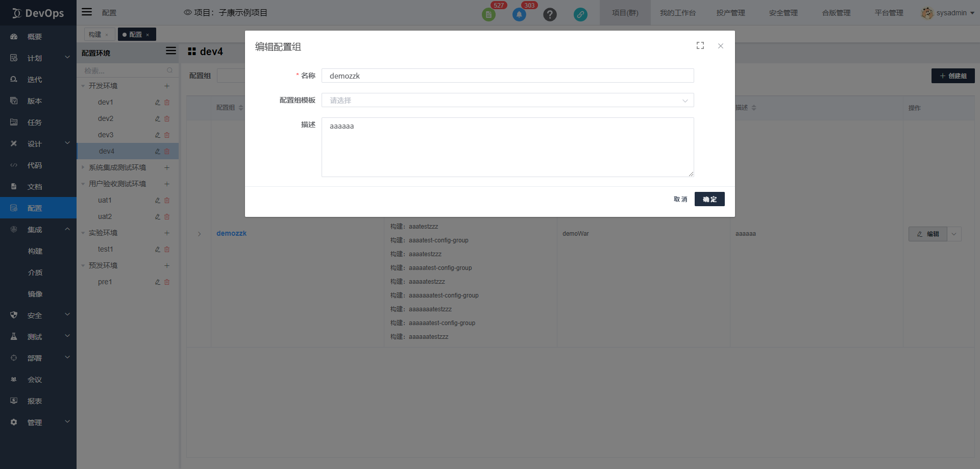This screenshot has width=980, height=469.
Task: Add environment under 用户验收测试环境
Action: (x=167, y=184)
